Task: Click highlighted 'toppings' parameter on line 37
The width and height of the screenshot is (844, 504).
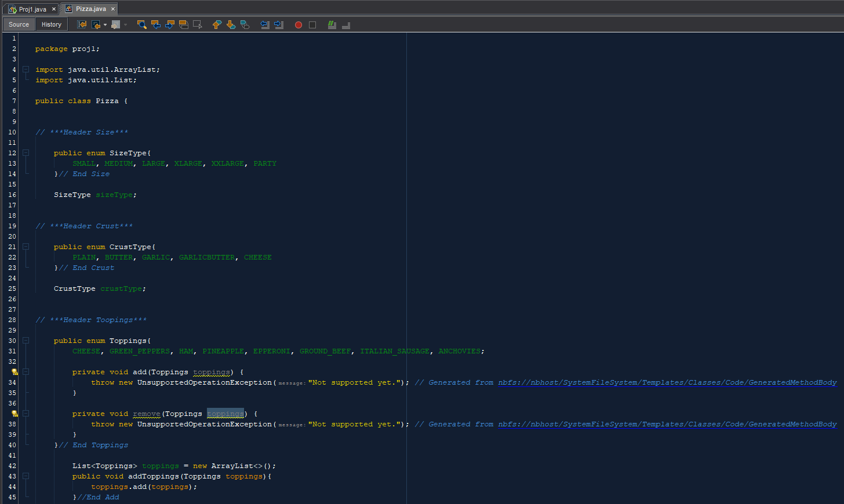Action: click(225, 414)
